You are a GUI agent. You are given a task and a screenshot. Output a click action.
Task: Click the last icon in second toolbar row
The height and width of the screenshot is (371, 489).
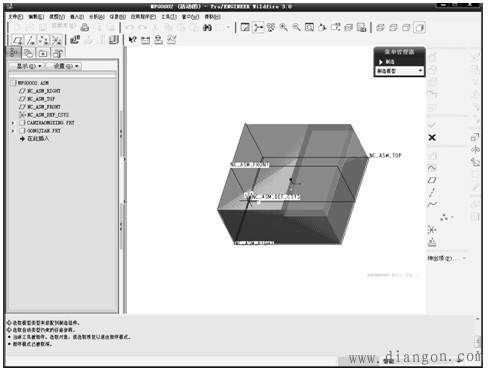[x=171, y=40]
